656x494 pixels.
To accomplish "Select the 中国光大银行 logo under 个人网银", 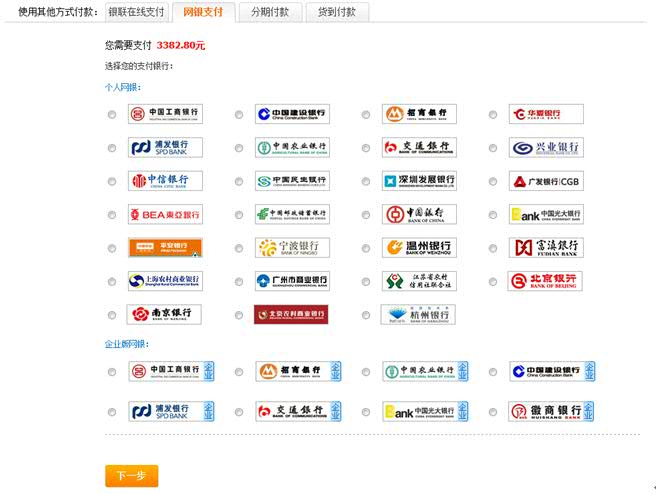I will [x=546, y=214].
